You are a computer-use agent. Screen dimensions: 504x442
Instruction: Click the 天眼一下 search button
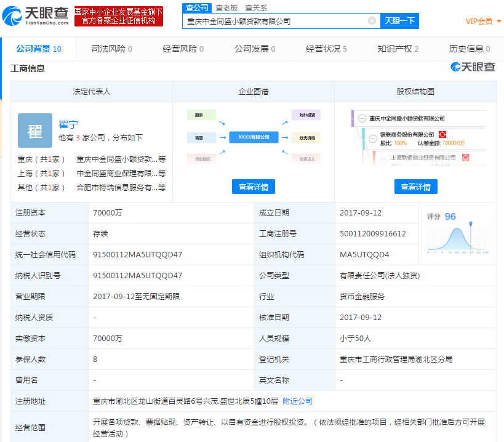click(x=399, y=21)
